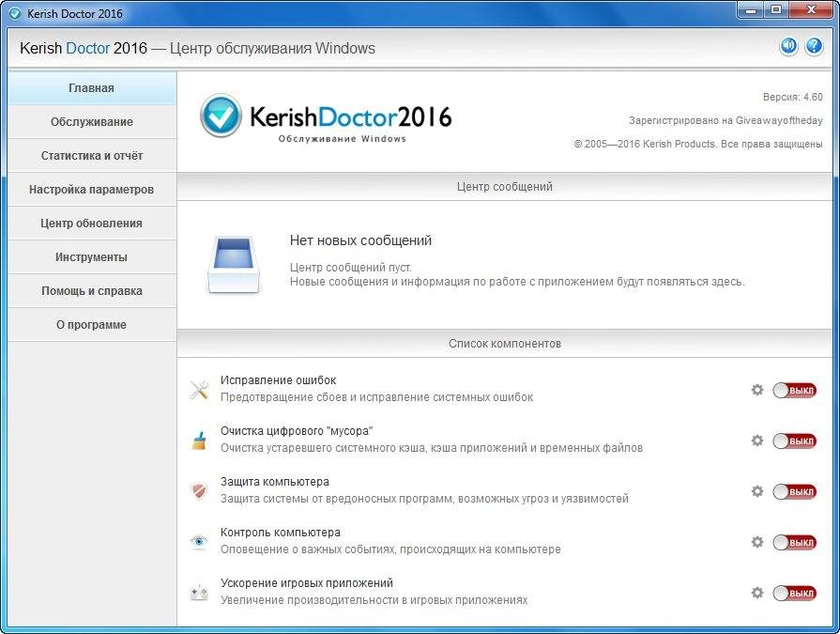Click Зарегистрировано на Giveawayoftheday text
Viewport: 840px width, 634px height.
point(725,120)
